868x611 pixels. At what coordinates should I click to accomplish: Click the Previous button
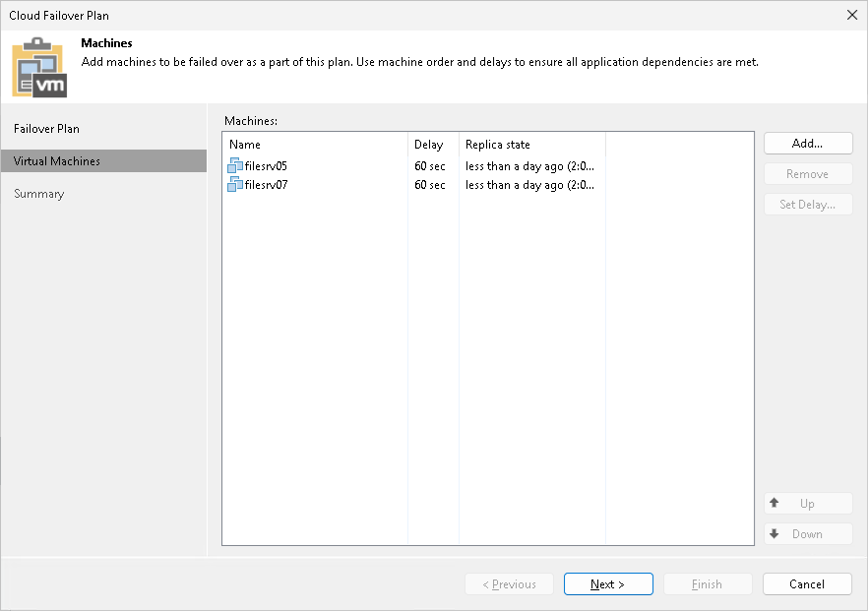509,583
